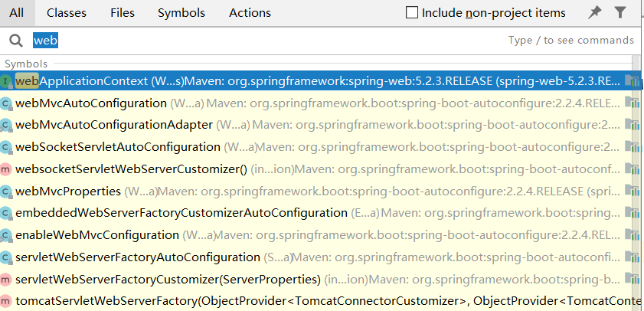644x311 pixels.
Task: Click interface icon beside webApplicationContext
Action: tap(5, 82)
